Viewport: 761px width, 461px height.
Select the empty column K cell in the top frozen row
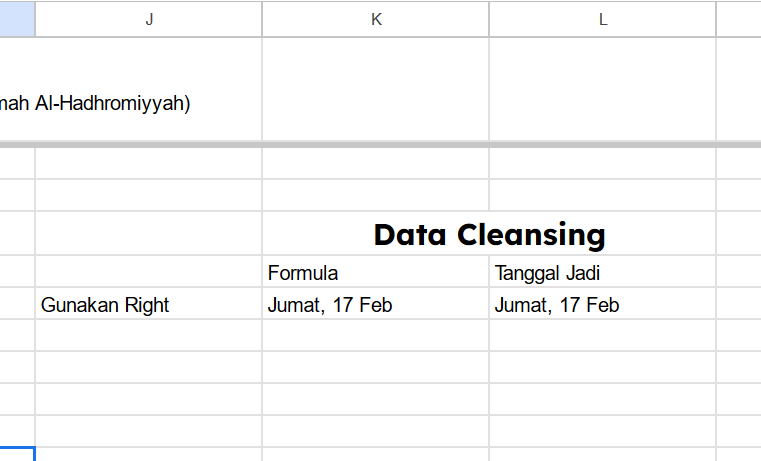point(376,89)
